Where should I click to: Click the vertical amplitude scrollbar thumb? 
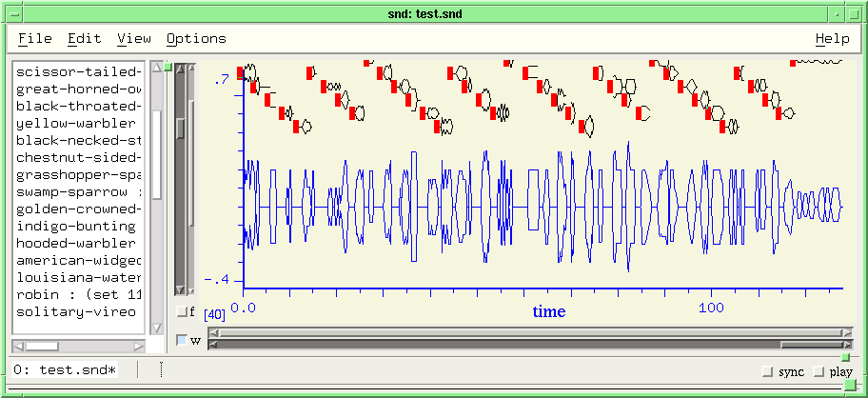pyautogui.click(x=181, y=129)
